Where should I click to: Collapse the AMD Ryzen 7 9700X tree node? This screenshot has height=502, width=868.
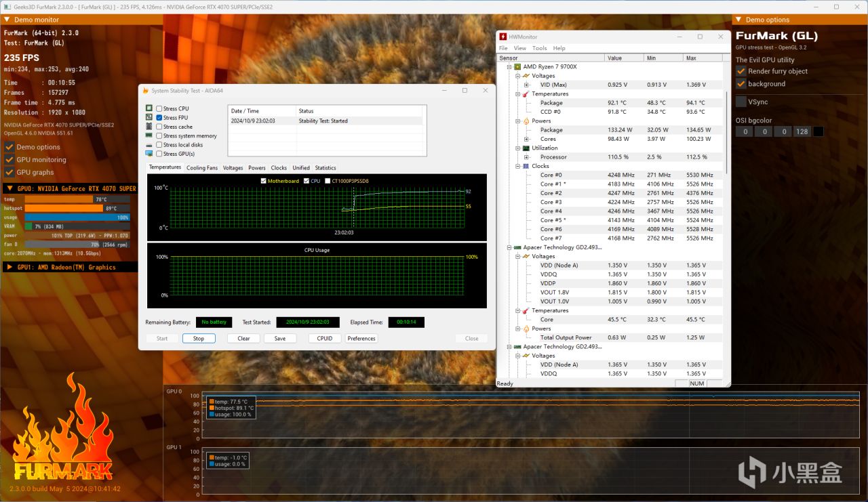pos(509,67)
